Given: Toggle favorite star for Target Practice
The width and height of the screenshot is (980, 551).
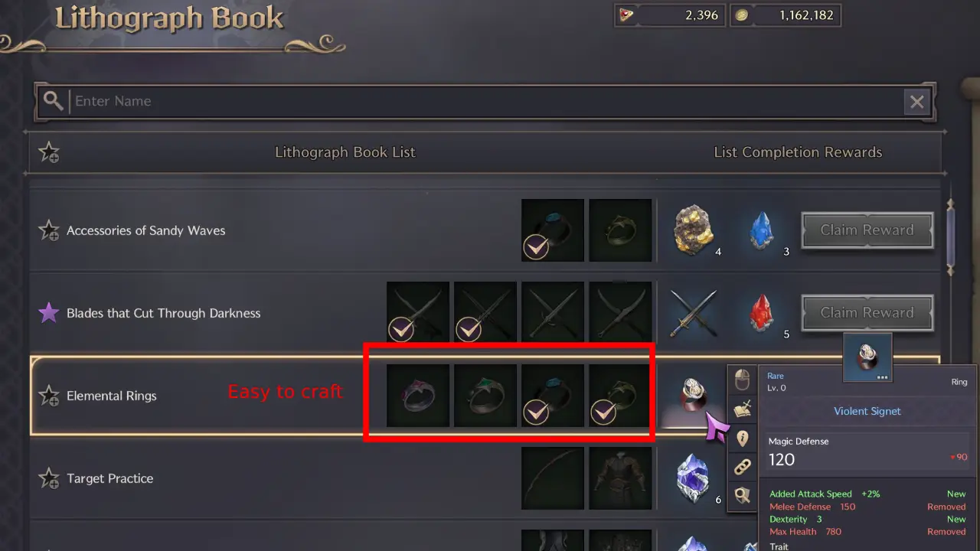Looking at the screenshot, I should pyautogui.click(x=49, y=478).
